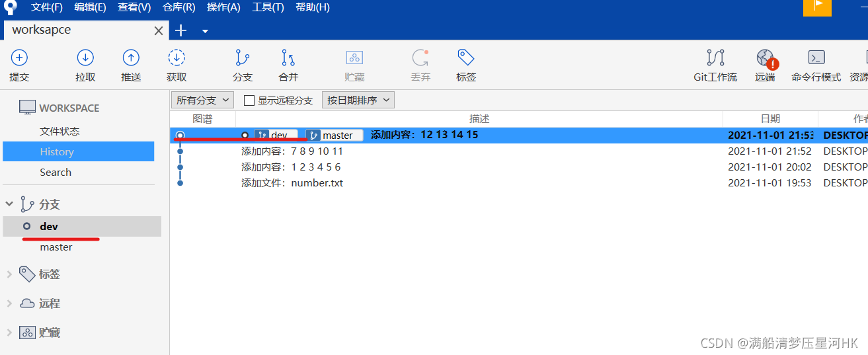This screenshot has width=868, height=355.
Task: Click the yellow flag notification icon
Action: 817,7
